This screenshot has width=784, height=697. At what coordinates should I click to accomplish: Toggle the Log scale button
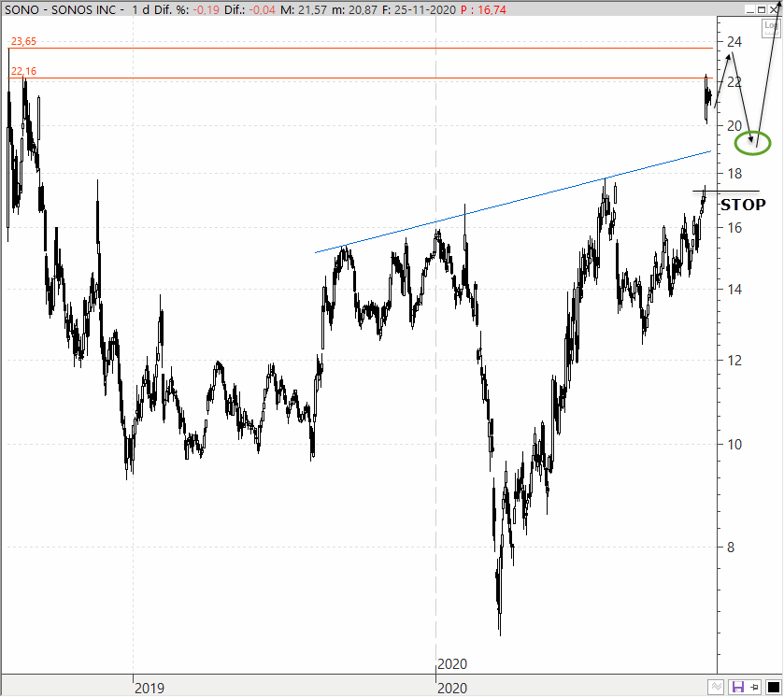(771, 28)
